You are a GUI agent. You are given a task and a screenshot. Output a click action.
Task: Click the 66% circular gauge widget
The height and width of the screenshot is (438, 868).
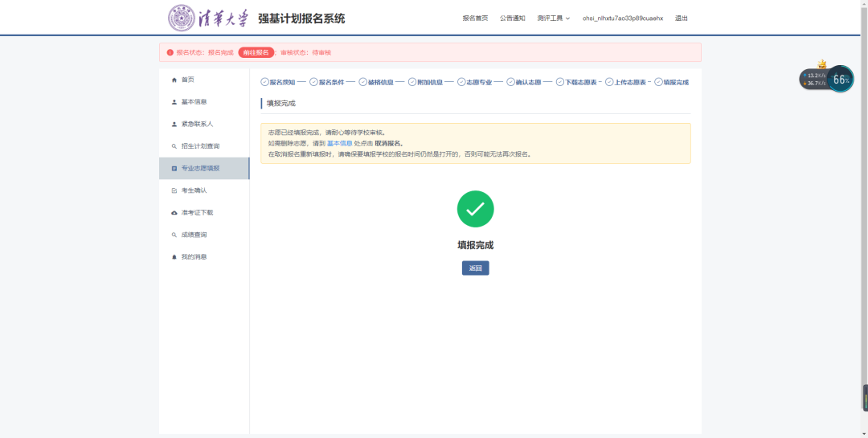841,80
